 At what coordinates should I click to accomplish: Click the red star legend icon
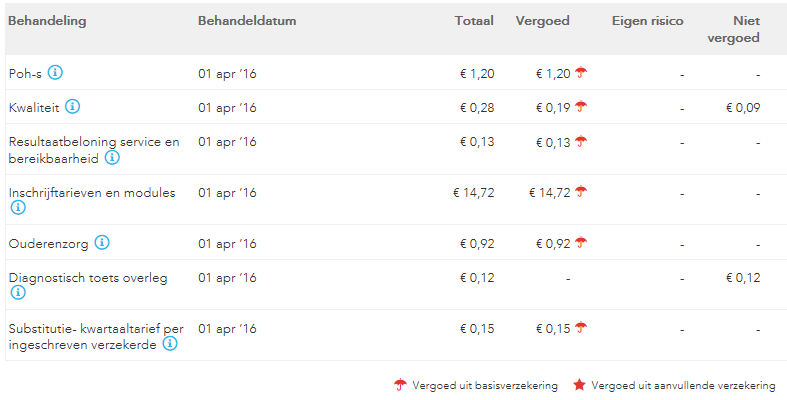[579, 385]
